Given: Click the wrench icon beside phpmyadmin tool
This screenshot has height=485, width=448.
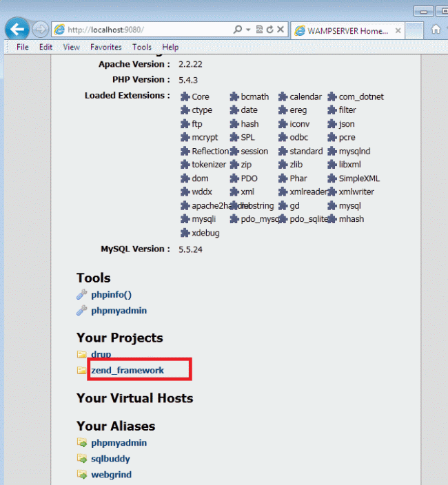Looking at the screenshot, I should 82,310.
